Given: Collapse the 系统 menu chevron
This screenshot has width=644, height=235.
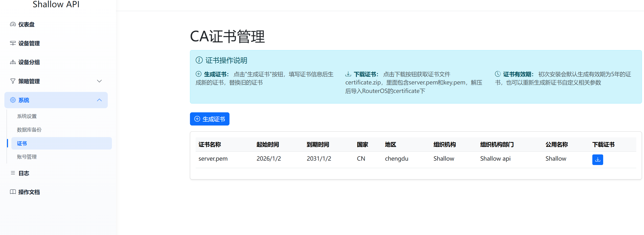Looking at the screenshot, I should (99, 100).
